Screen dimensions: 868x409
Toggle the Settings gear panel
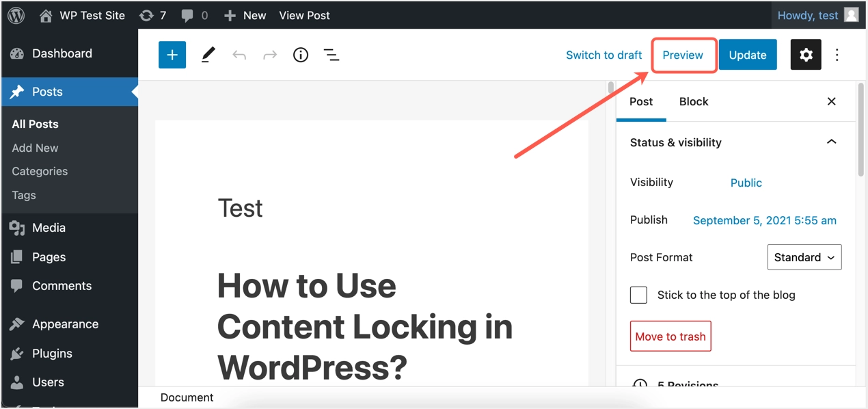click(806, 55)
